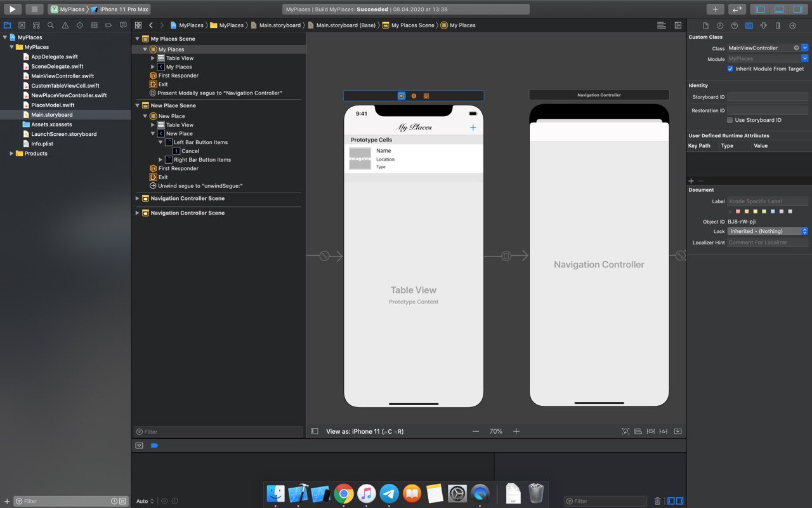
Task: Zoom out canvas with minus button
Action: coord(476,431)
